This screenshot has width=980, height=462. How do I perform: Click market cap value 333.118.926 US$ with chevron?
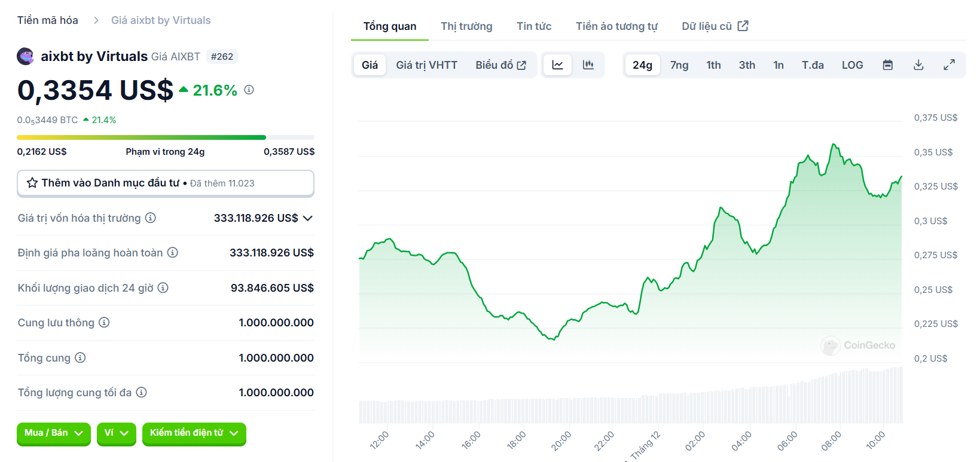coord(263,218)
